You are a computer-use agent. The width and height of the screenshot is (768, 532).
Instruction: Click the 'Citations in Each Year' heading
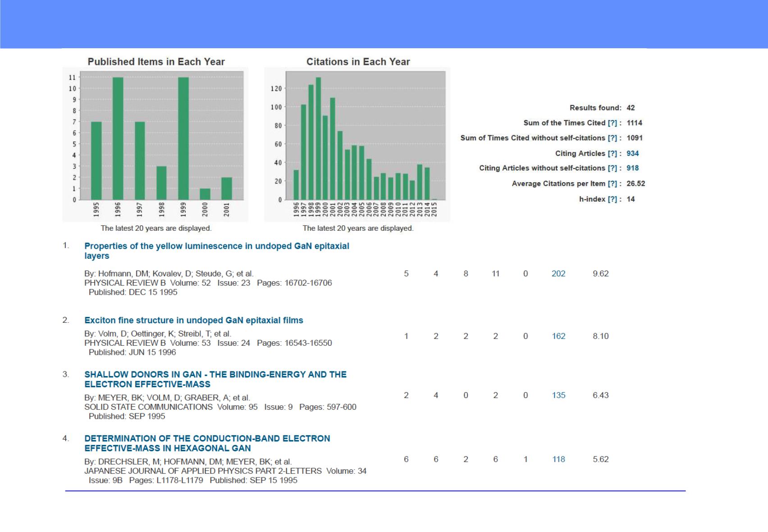coord(358,62)
